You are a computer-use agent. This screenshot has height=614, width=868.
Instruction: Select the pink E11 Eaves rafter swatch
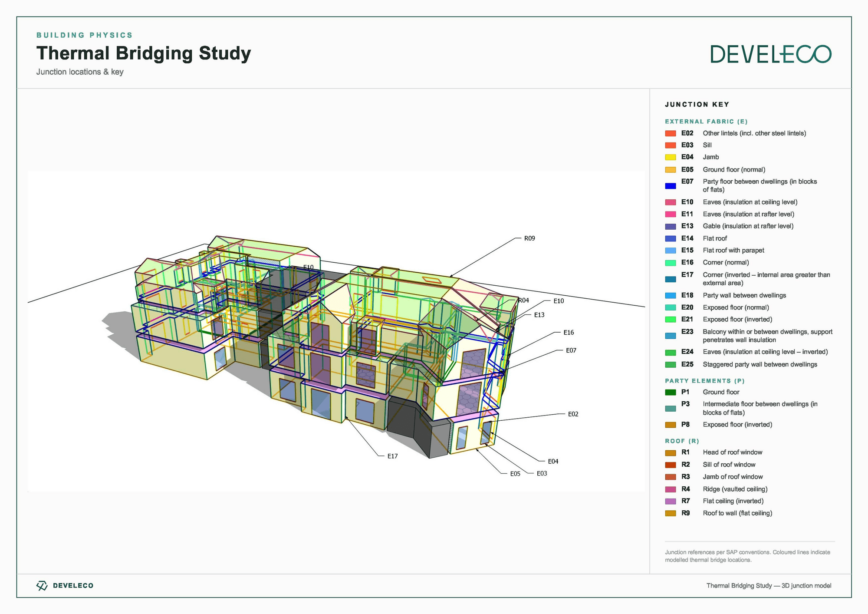(671, 214)
